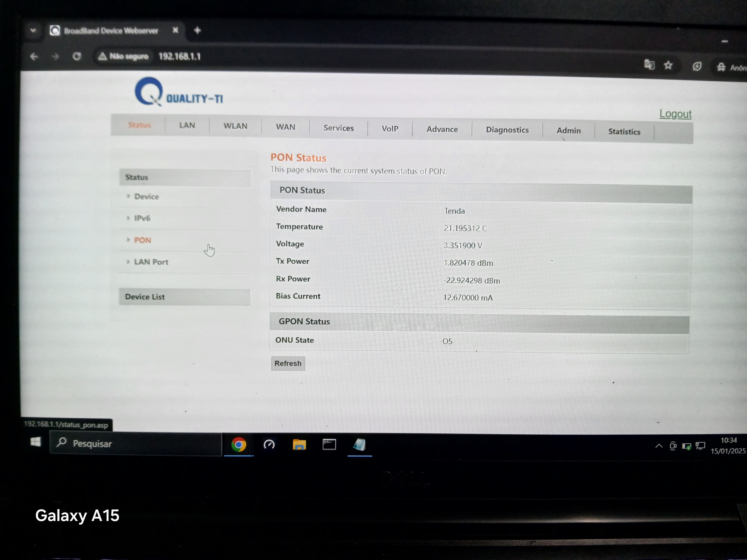This screenshot has height=560, width=747.
Task: Open File Explorer from taskbar
Action: (299, 445)
